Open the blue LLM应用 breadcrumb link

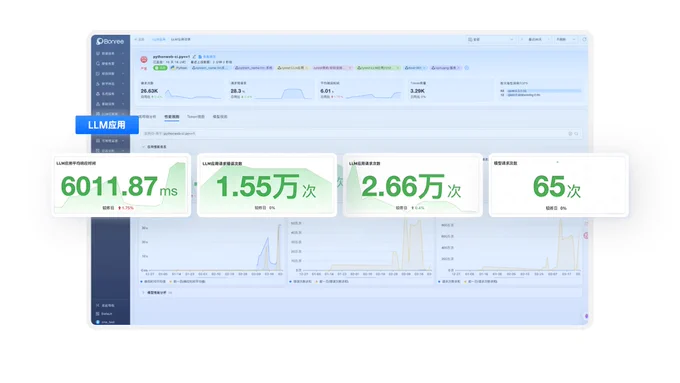tap(159, 39)
